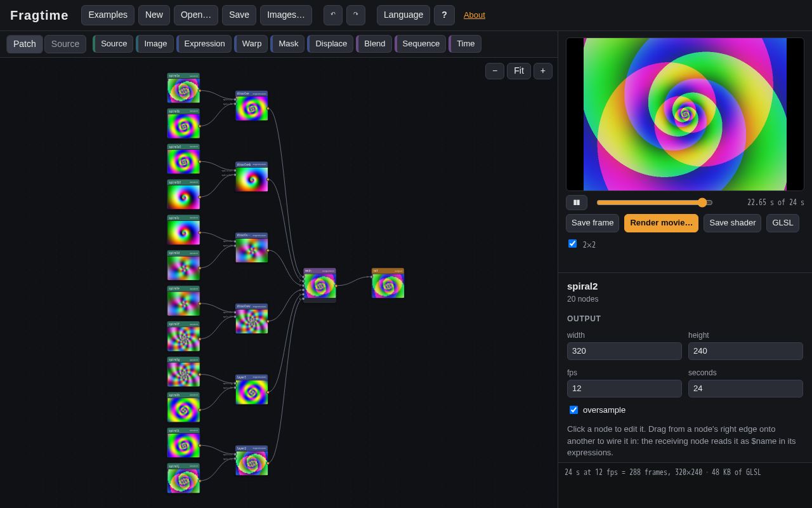This screenshot has width=812, height=508.
Task: Fit the patch graph to view
Action: [519, 71]
